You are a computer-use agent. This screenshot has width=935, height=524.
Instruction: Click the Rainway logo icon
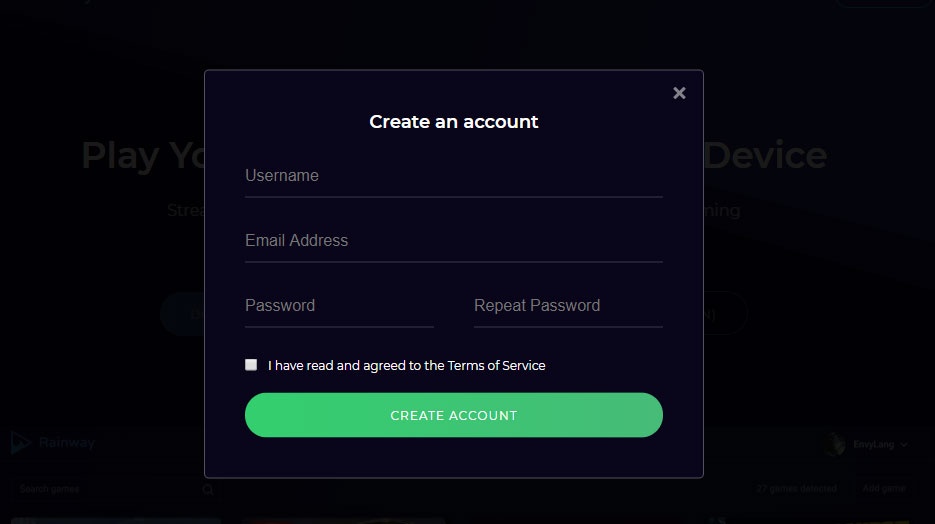click(19, 442)
